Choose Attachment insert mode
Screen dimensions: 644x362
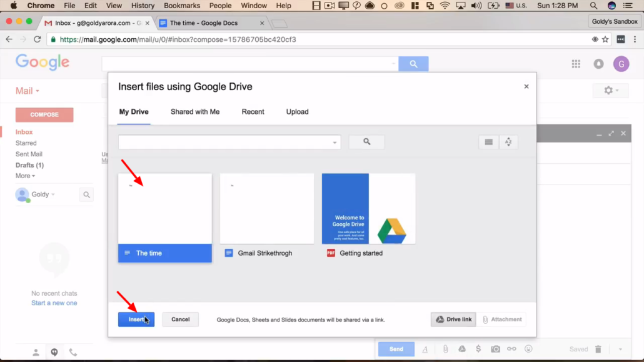pyautogui.click(x=502, y=319)
